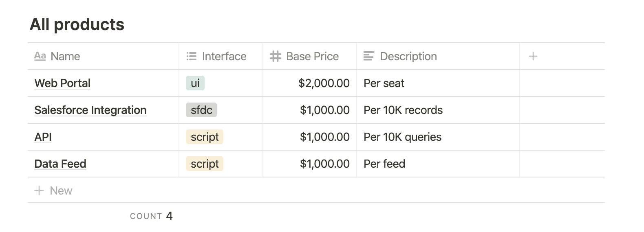Edit the $2,000.00 price cell
The image size is (644, 232).
pyautogui.click(x=310, y=83)
